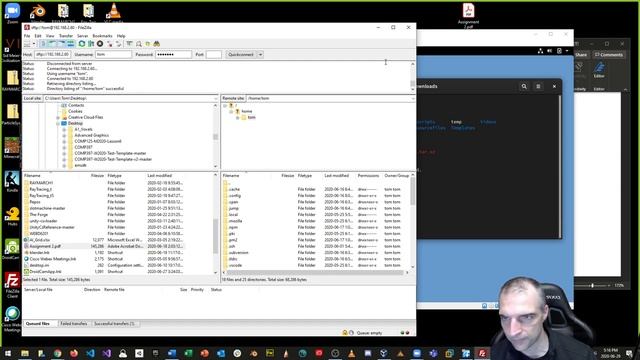Open Firefox from the taskbar
640x360 pixels.
[74, 353]
